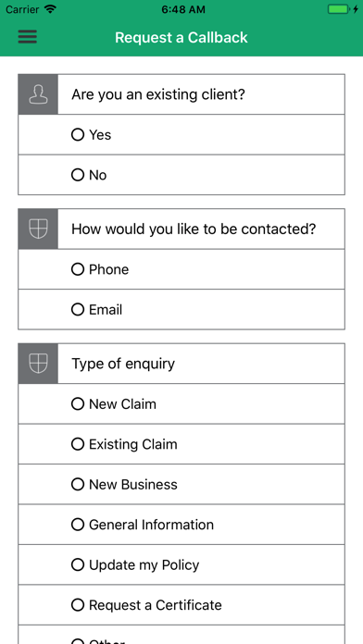Select Yes for existing client

(x=181, y=135)
